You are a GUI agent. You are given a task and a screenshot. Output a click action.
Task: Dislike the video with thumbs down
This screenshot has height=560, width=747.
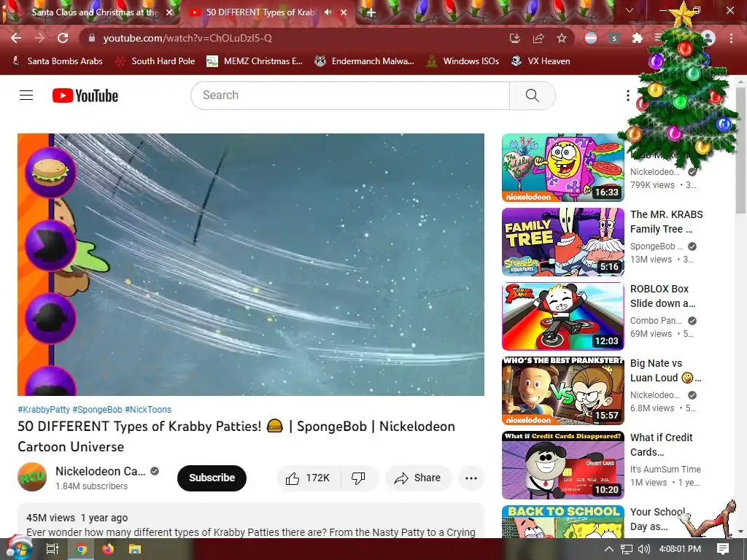coord(358,478)
